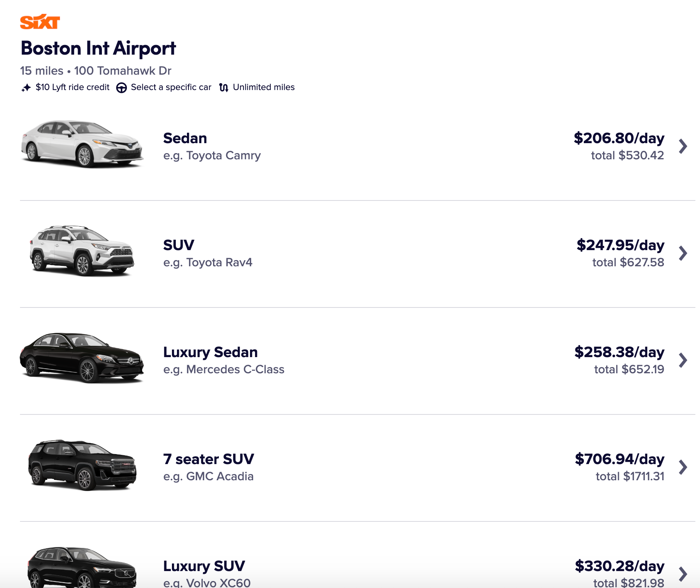Click the Sixt logo
This screenshot has width=700, height=588.
tap(40, 22)
